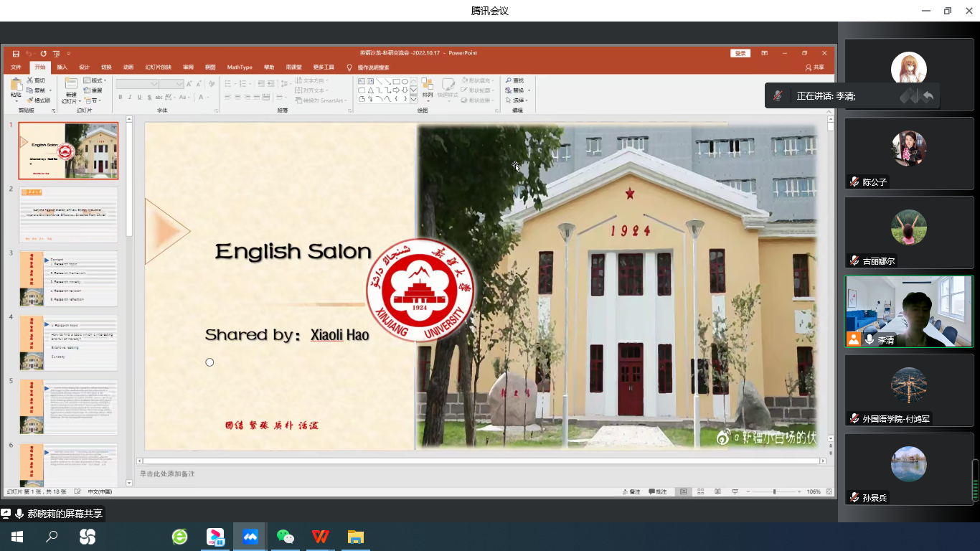The image size is (980, 551).
Task: Open the Select (选择) dropdown in editing group
Action: pos(520,100)
